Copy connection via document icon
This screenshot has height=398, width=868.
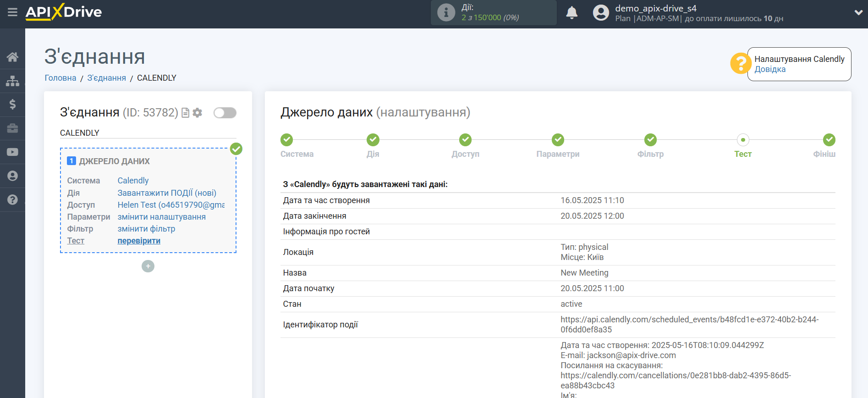click(186, 113)
